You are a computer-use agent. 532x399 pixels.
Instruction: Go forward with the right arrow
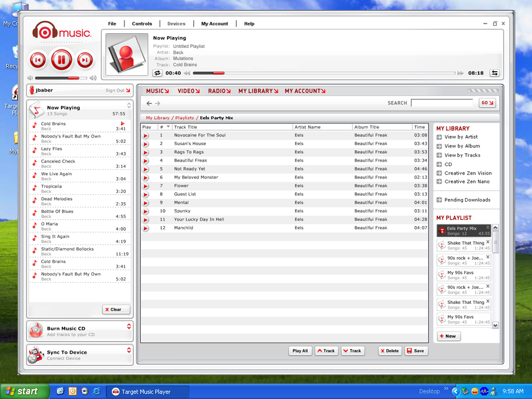157,103
